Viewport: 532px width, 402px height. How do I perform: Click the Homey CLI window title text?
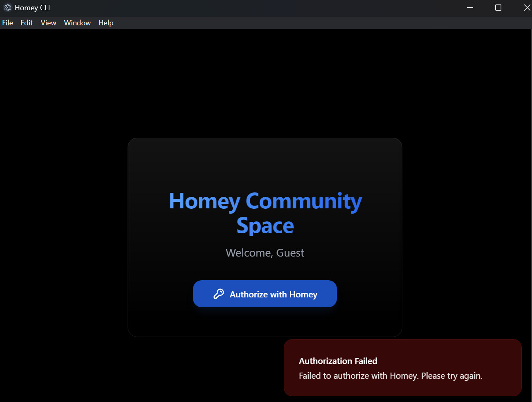click(x=32, y=8)
